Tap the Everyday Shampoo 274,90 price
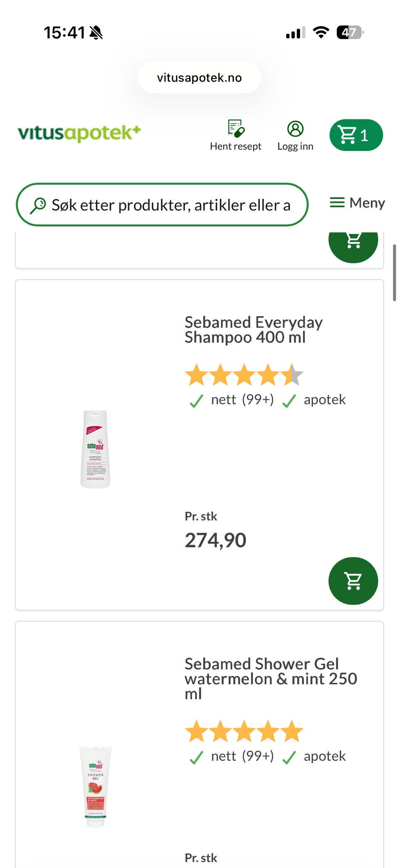This screenshot has height=868, width=399. tap(215, 540)
